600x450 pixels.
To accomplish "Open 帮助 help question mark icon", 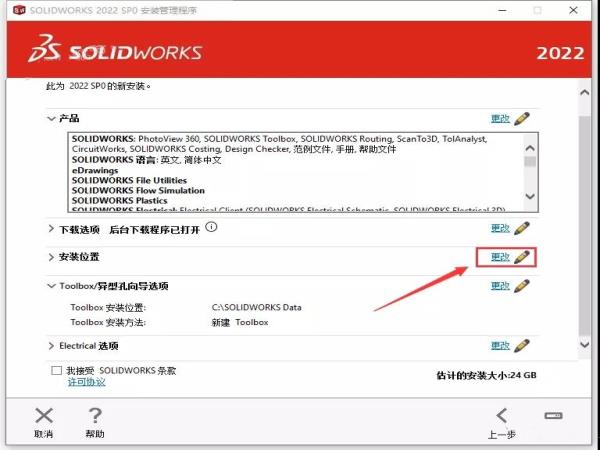I will [x=95, y=416].
